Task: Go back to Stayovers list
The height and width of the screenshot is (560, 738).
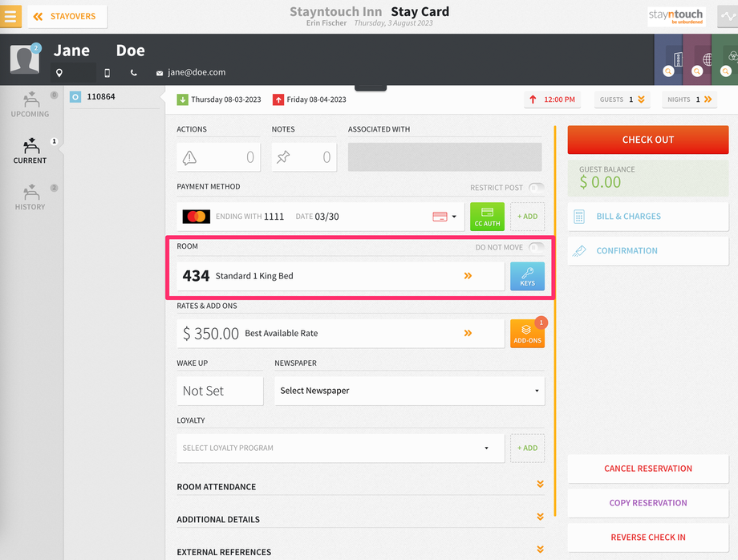Action: (67, 17)
